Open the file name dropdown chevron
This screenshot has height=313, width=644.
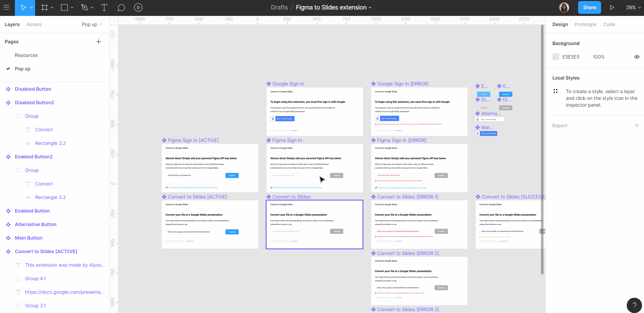pos(370,7)
